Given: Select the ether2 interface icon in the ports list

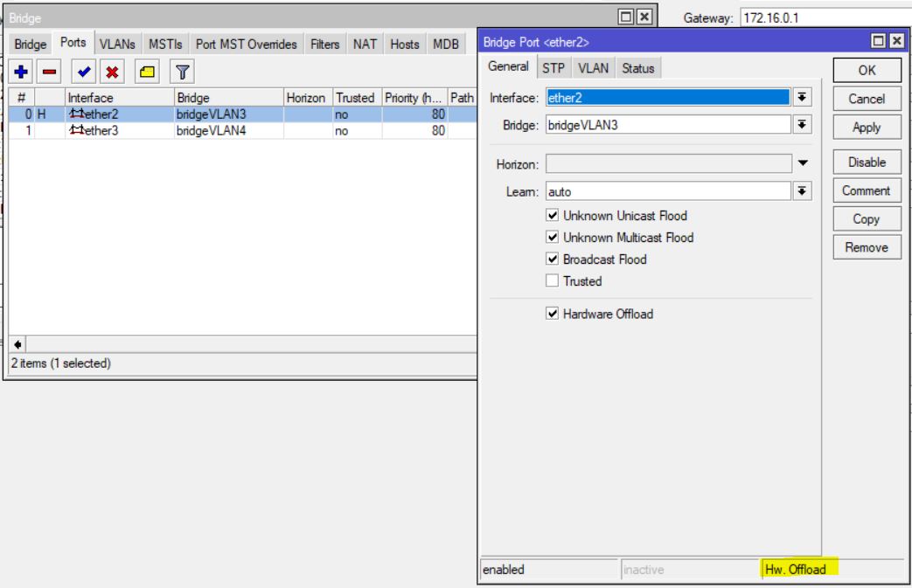Looking at the screenshot, I should pyautogui.click(x=77, y=114).
